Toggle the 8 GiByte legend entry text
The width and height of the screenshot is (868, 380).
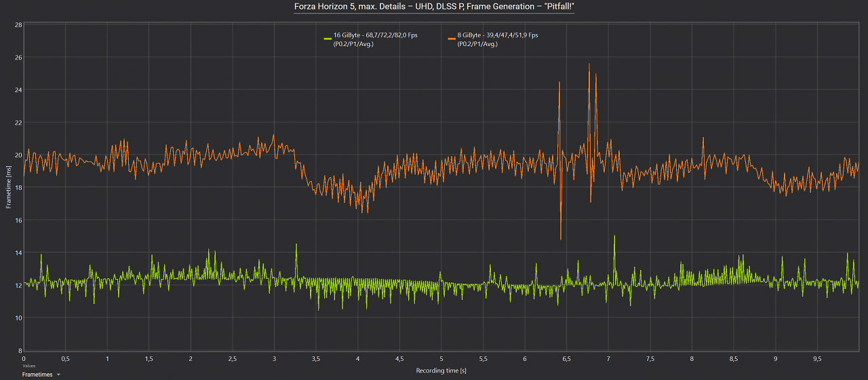(498, 35)
